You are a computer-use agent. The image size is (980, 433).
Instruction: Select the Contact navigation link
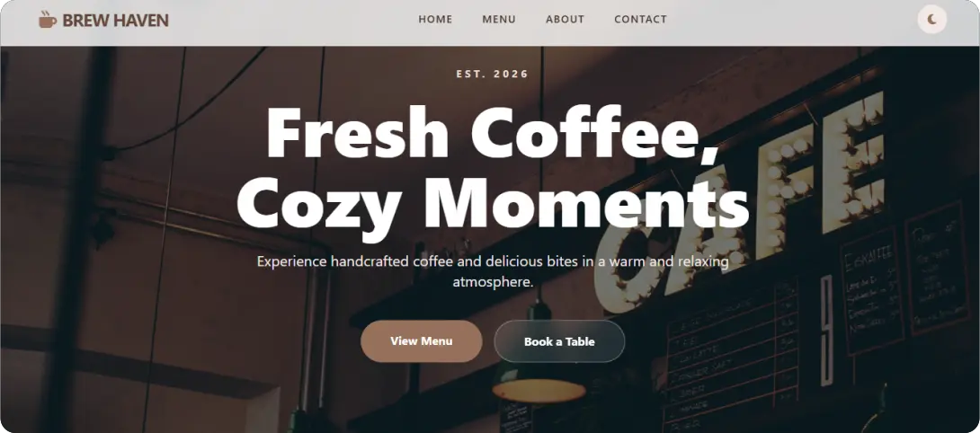coord(641,20)
